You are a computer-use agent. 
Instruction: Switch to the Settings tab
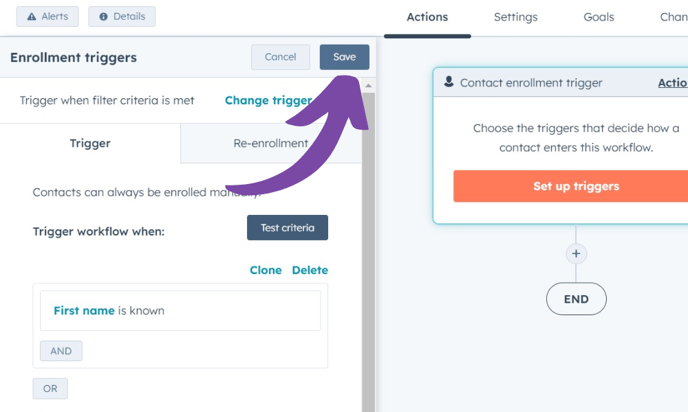click(515, 17)
